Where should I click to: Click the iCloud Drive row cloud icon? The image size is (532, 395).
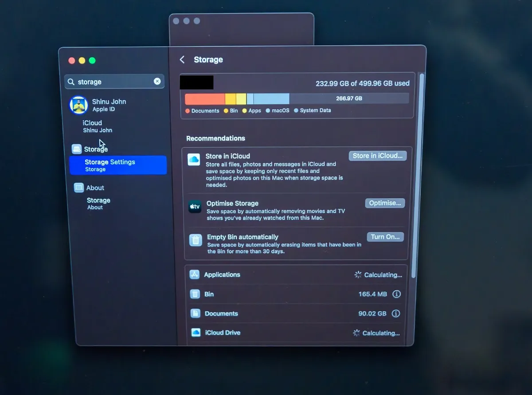pos(196,332)
